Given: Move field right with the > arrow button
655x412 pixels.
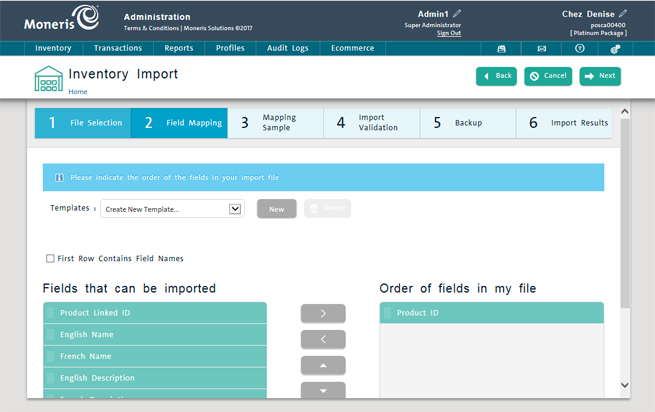Looking at the screenshot, I should pos(323,313).
